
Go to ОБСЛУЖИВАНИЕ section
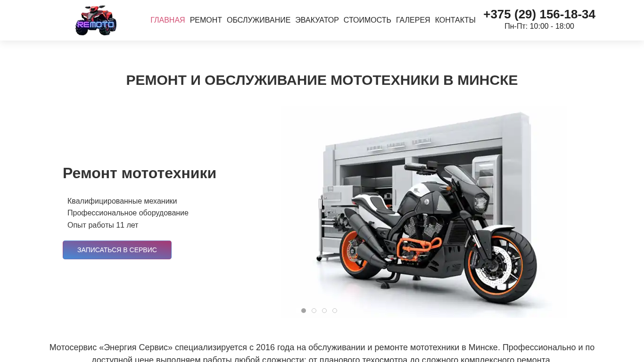258,20
